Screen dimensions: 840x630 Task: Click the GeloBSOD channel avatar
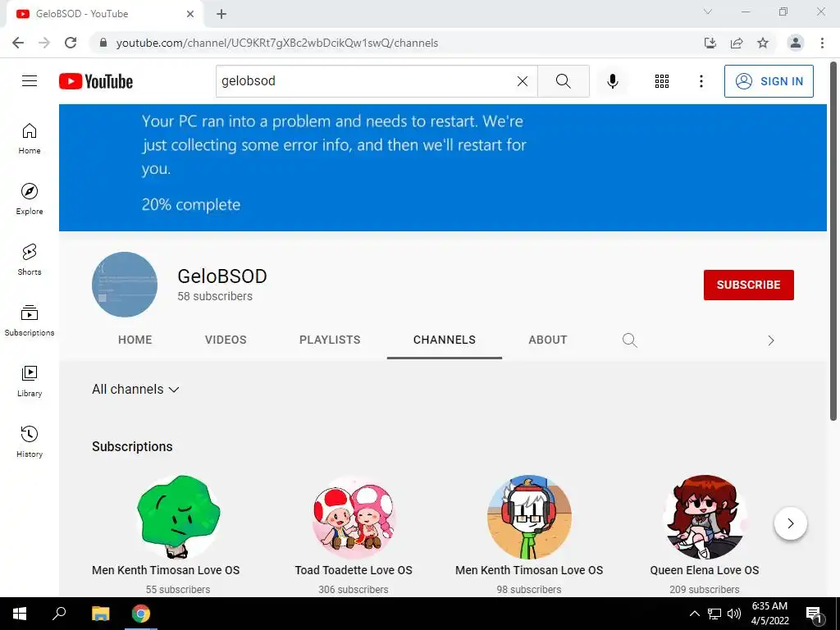(125, 285)
